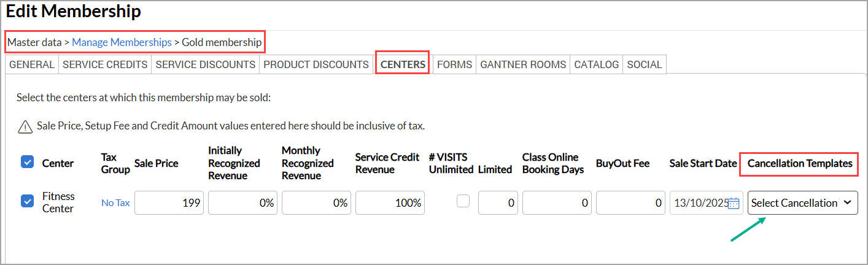This screenshot has width=868, height=265.
Task: Click the Sale Price input field
Action: coord(169,203)
